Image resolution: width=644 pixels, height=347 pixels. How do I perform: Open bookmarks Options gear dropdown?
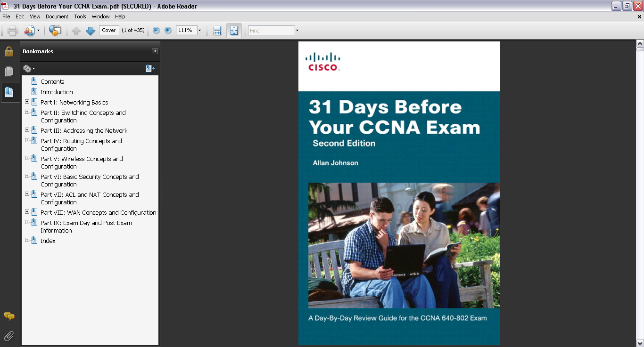pyautogui.click(x=29, y=69)
